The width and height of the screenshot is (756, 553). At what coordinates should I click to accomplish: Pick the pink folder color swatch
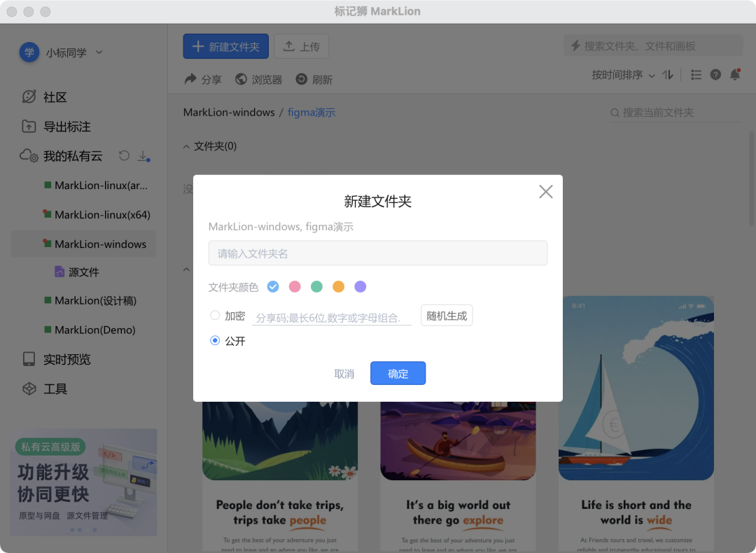point(295,287)
